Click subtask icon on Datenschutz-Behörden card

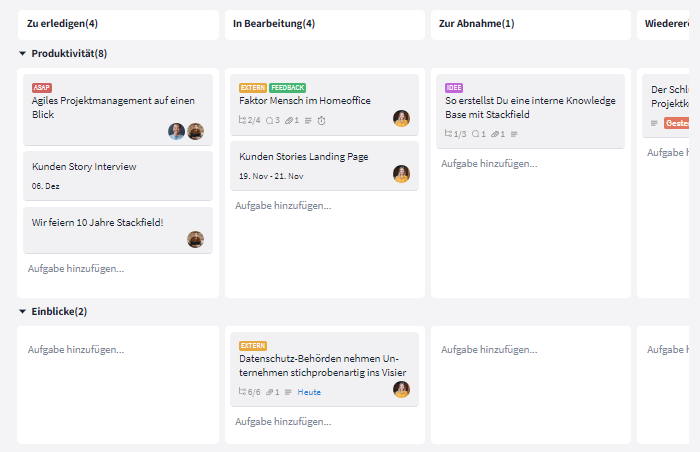[243, 392]
